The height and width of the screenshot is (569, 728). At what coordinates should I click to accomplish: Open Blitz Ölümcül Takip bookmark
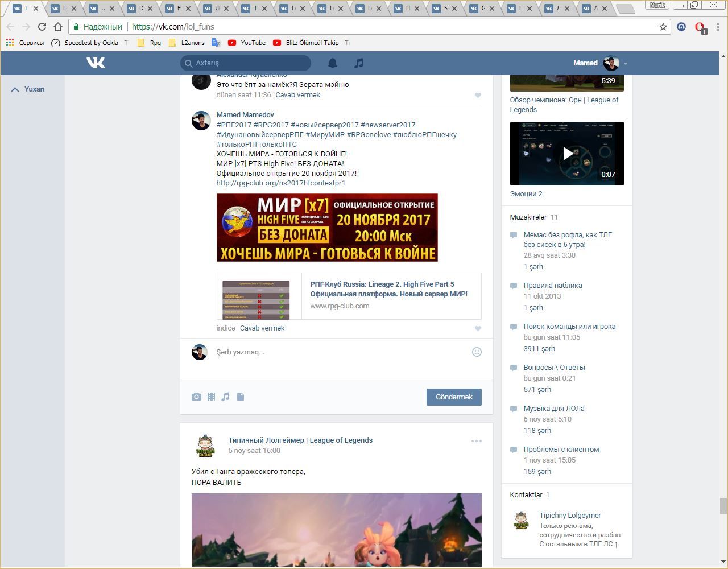tap(312, 43)
